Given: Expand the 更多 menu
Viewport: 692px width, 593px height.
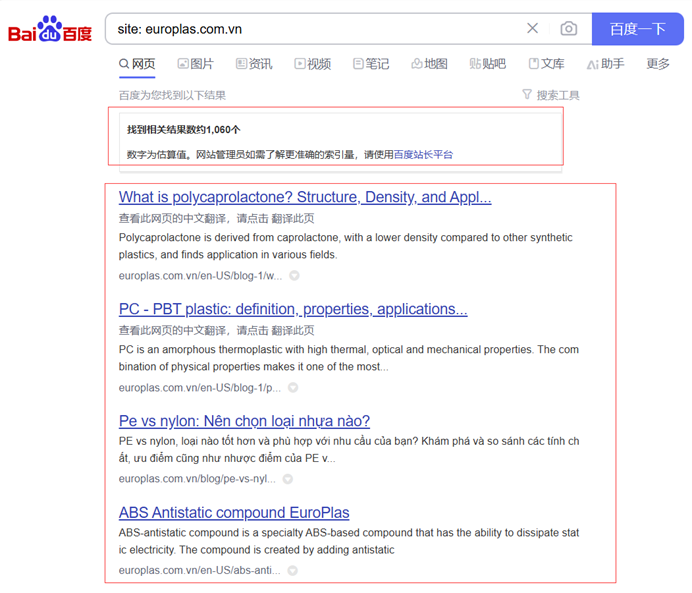Looking at the screenshot, I should tap(657, 64).
